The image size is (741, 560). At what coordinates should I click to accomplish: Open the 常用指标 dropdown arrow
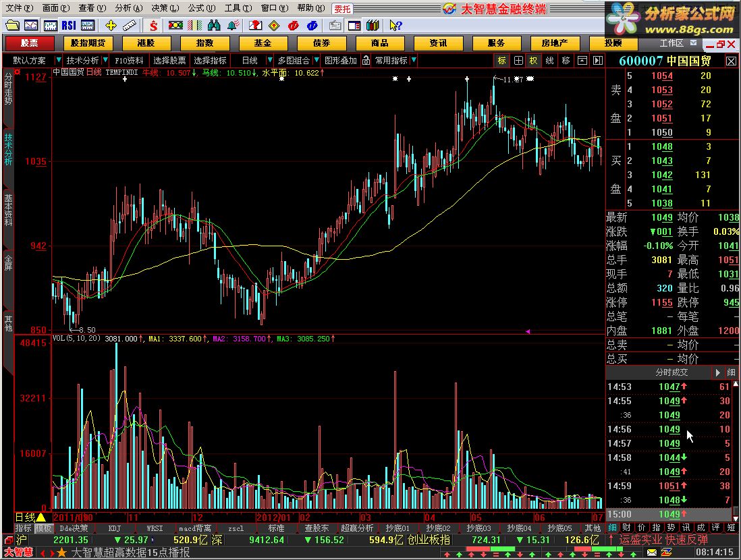(x=414, y=60)
